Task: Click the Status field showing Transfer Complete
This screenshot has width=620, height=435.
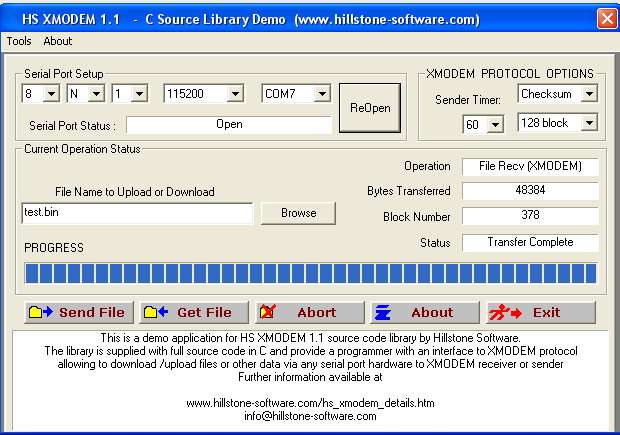Action: coord(530,242)
